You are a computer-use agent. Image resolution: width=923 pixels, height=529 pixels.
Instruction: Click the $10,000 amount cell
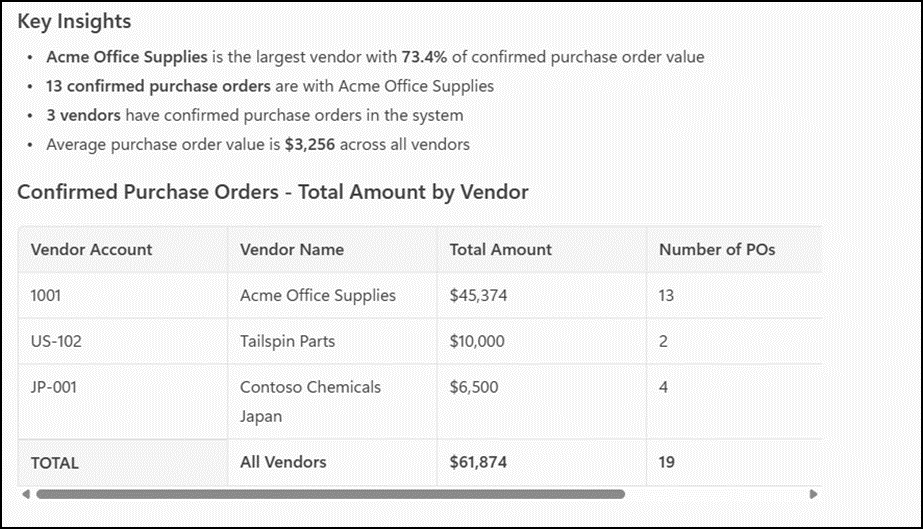(542, 341)
